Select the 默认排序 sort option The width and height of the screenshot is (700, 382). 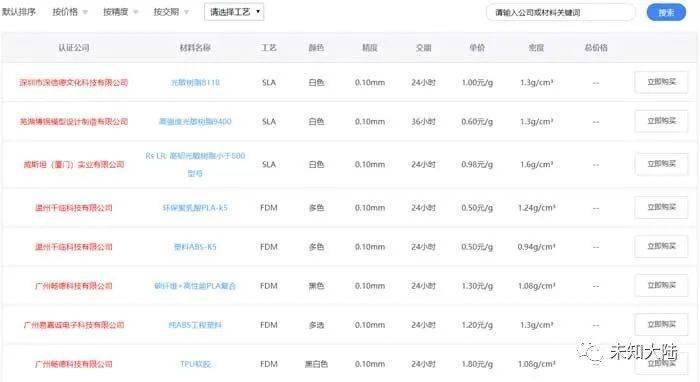(19, 12)
